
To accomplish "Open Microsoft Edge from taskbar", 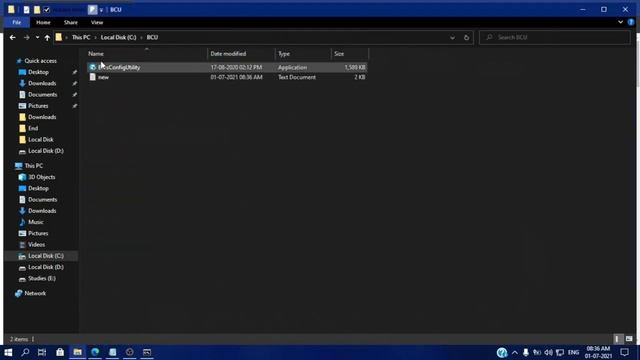I will pos(95,352).
